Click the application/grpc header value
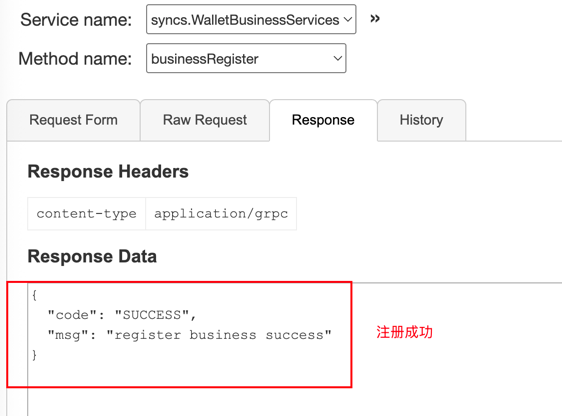 [221, 214]
